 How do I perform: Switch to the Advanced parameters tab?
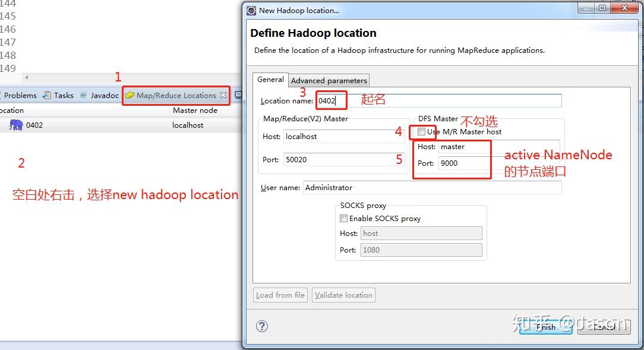[x=329, y=80]
